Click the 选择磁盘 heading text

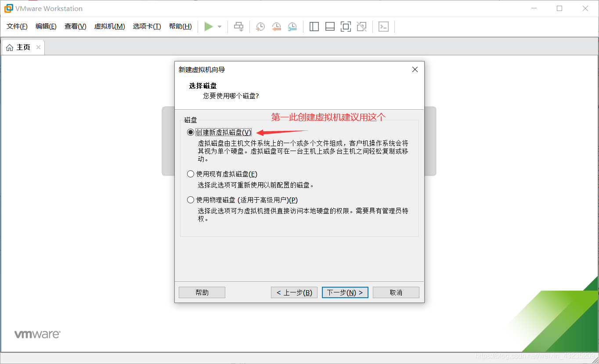point(203,86)
